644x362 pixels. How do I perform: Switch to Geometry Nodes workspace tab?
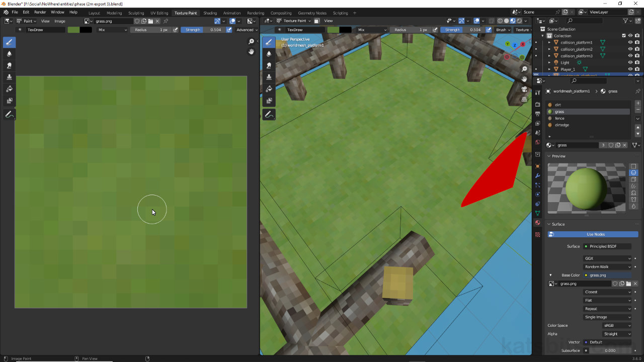click(x=312, y=13)
